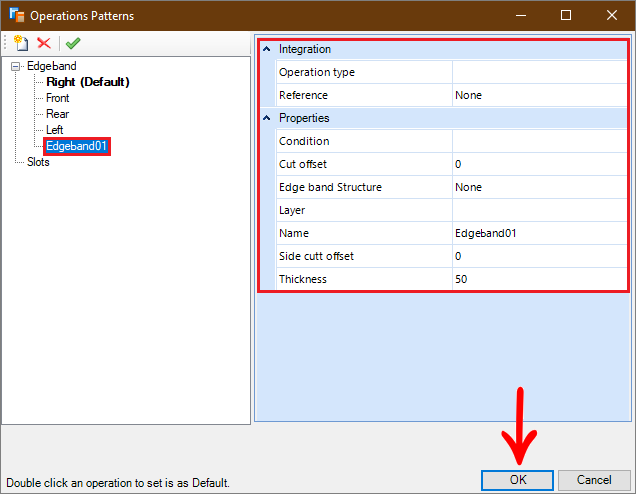Close the Operations Patterns window

tap(612, 15)
